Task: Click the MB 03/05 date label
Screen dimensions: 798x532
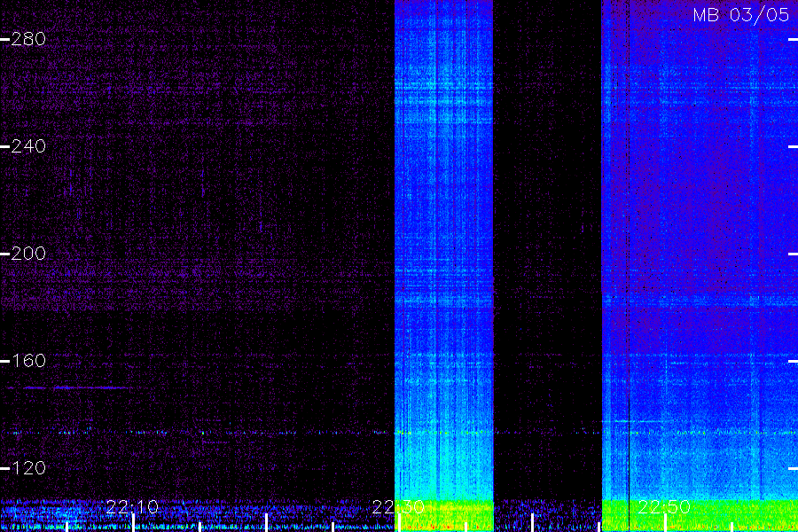Action: [x=741, y=15]
